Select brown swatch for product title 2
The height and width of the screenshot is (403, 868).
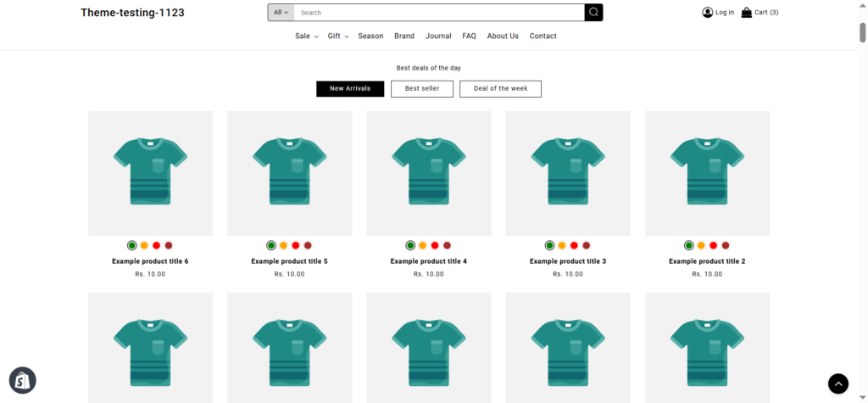tap(726, 245)
